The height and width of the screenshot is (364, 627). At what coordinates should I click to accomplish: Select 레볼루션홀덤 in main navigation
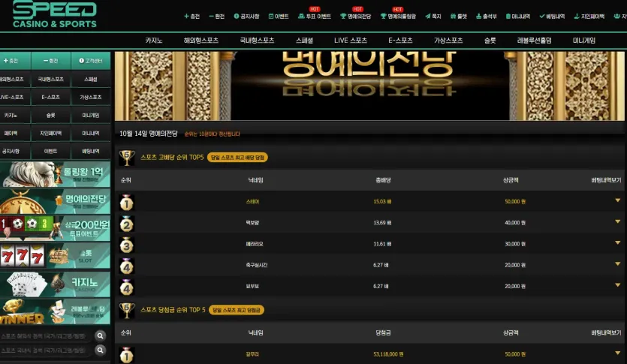tap(534, 41)
